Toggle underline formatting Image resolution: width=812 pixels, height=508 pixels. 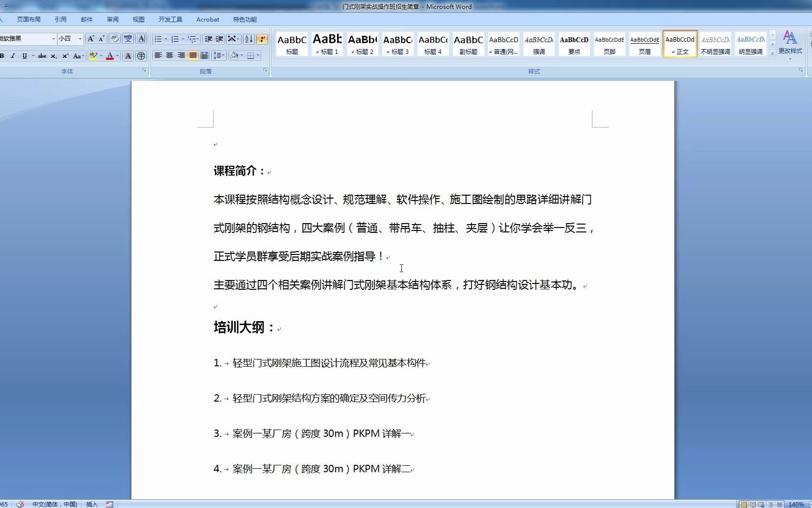click(25, 56)
